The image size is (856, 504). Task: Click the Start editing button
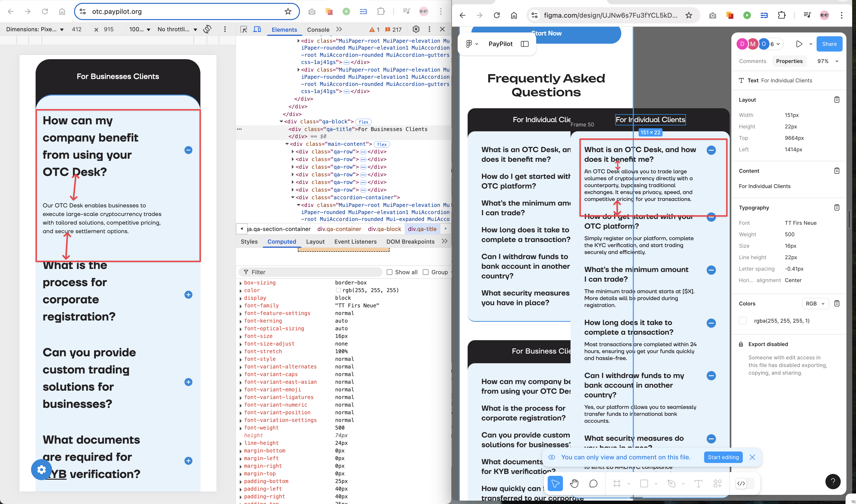723,457
